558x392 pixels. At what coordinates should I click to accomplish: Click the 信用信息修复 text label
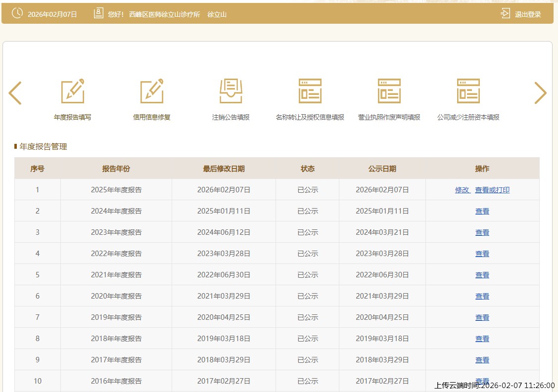(152, 118)
